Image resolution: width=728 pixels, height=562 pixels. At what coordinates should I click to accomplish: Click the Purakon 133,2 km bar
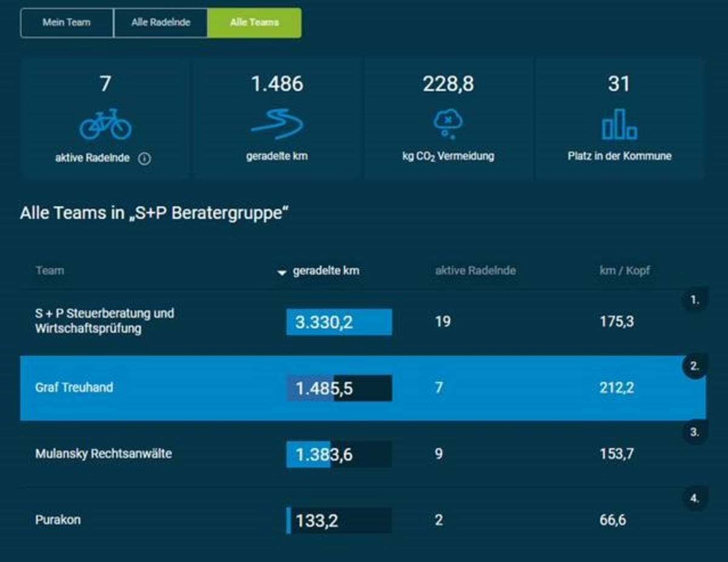tap(339, 521)
